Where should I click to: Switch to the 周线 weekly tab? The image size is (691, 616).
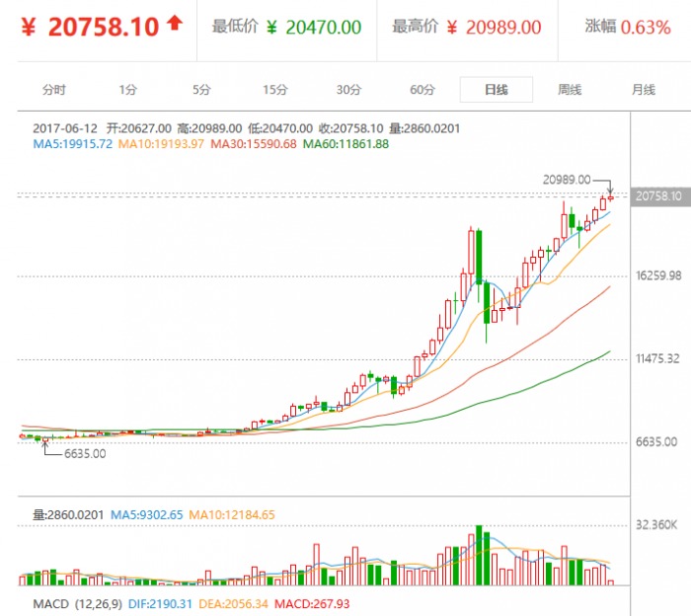(570, 90)
